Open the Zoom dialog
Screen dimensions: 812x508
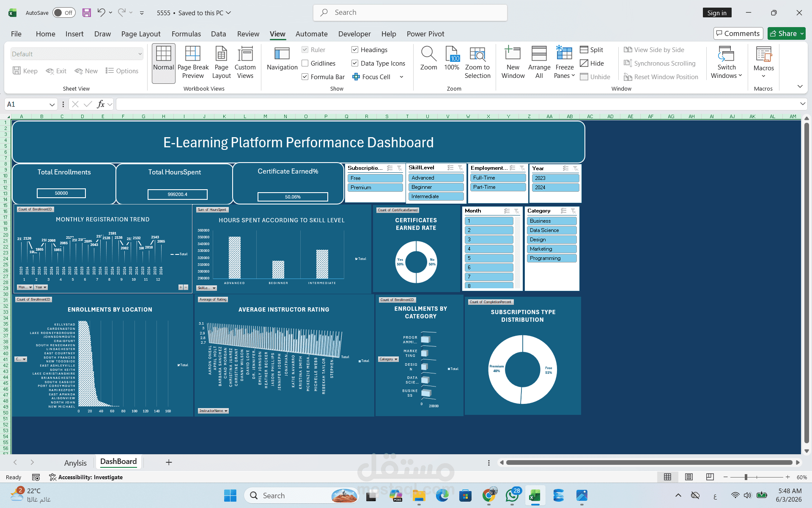point(428,59)
